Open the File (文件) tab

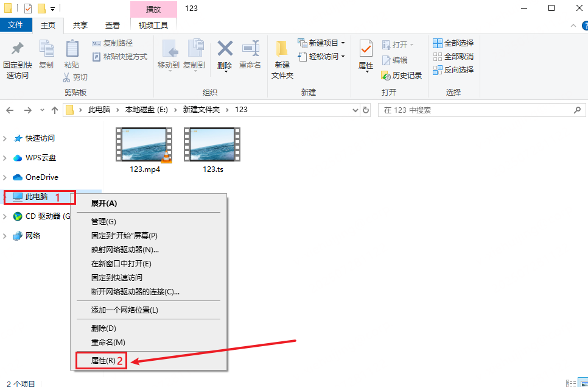[15, 25]
